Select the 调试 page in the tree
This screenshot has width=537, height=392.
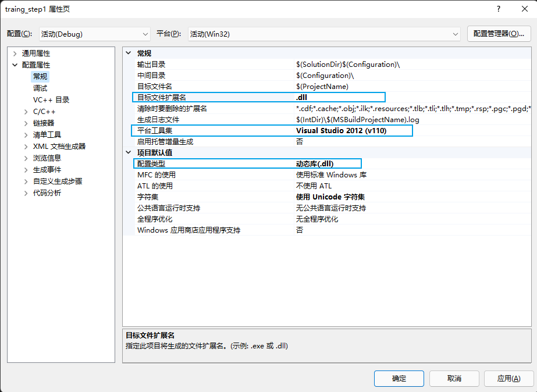click(41, 88)
